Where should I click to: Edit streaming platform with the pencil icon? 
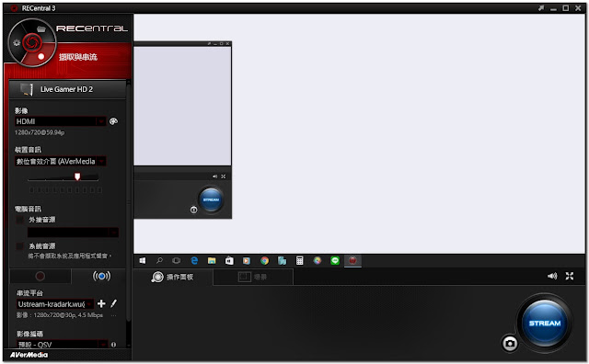pos(114,303)
